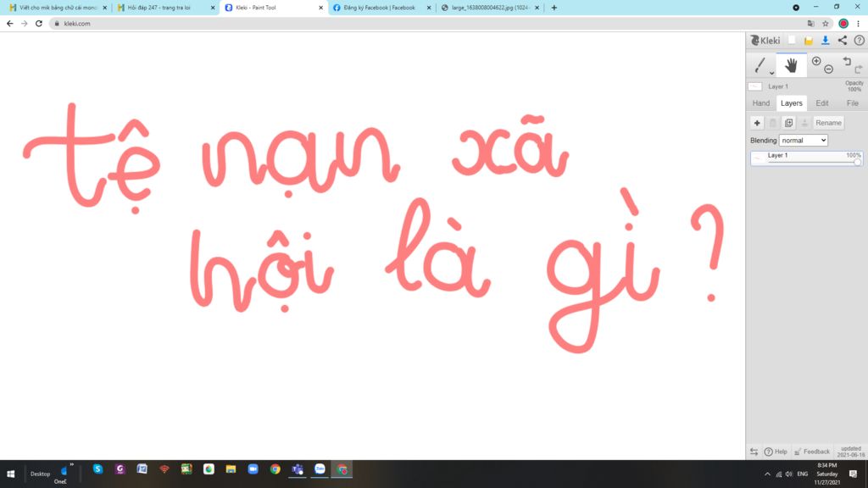Screen dimensions: 868x488
Task: Click the Rename layer button
Action: (829, 123)
